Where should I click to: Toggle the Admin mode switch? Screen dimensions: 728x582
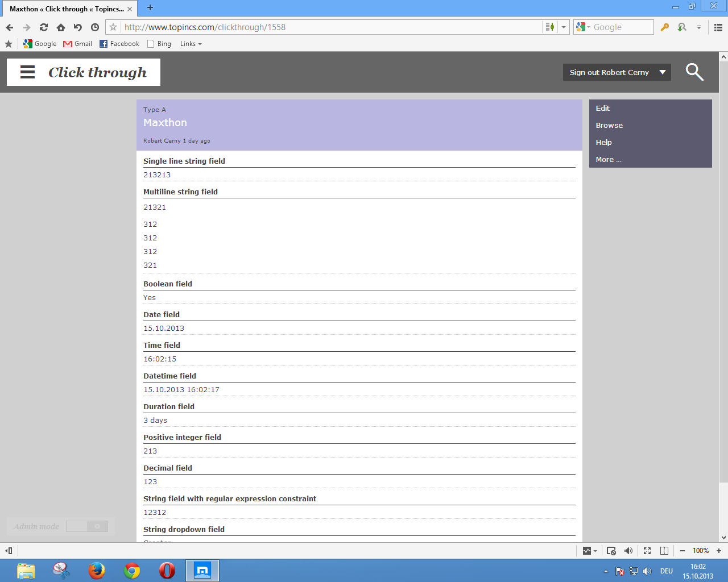86,526
